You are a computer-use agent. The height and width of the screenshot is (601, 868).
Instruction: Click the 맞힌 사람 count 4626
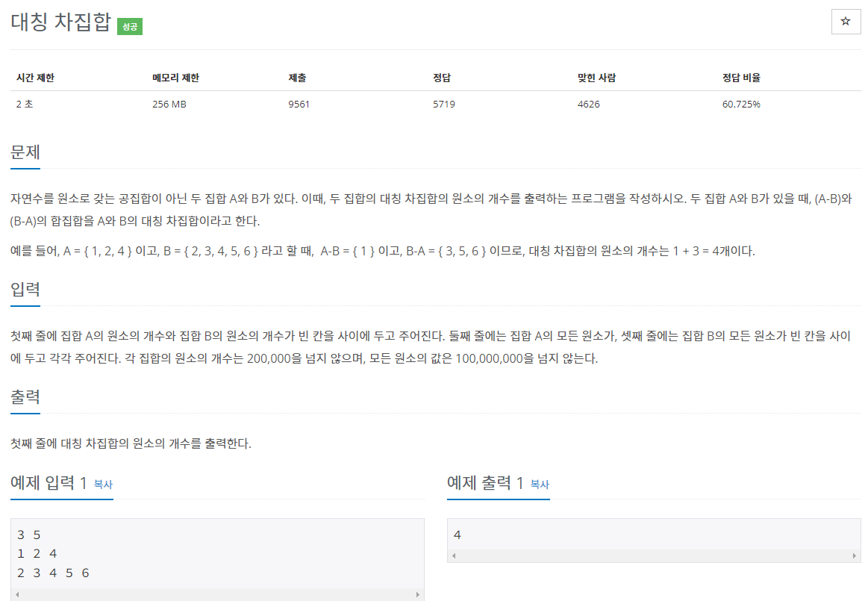click(589, 104)
